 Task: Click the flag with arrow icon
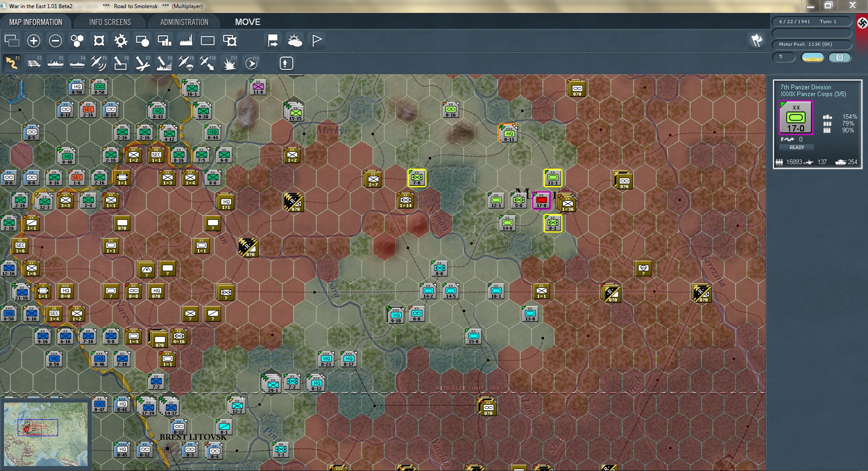[x=273, y=41]
